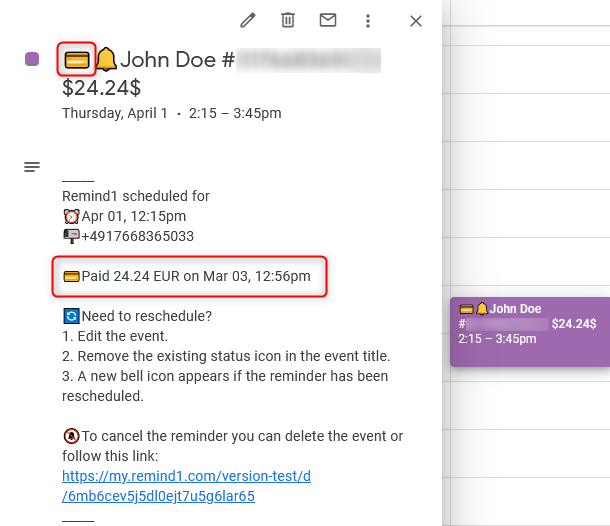Screen dimensions: 610x526
Task: Select the purple John Doe calendar event
Action: click(x=530, y=332)
